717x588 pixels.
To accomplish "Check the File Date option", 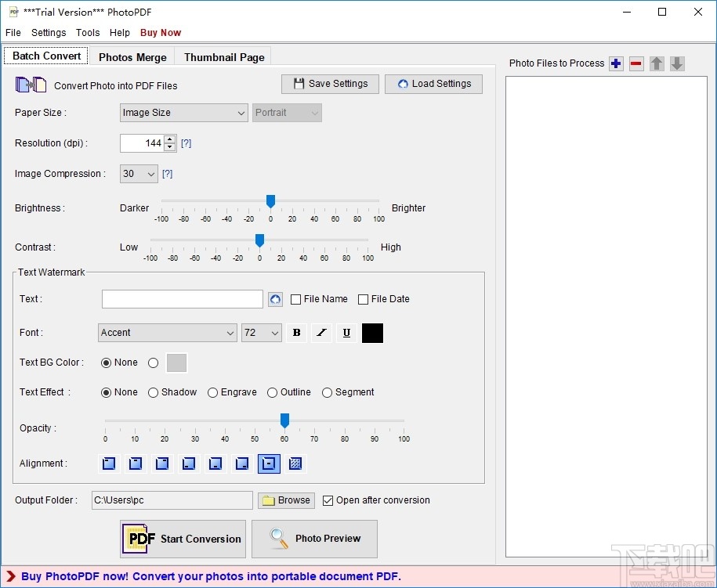I will 363,299.
